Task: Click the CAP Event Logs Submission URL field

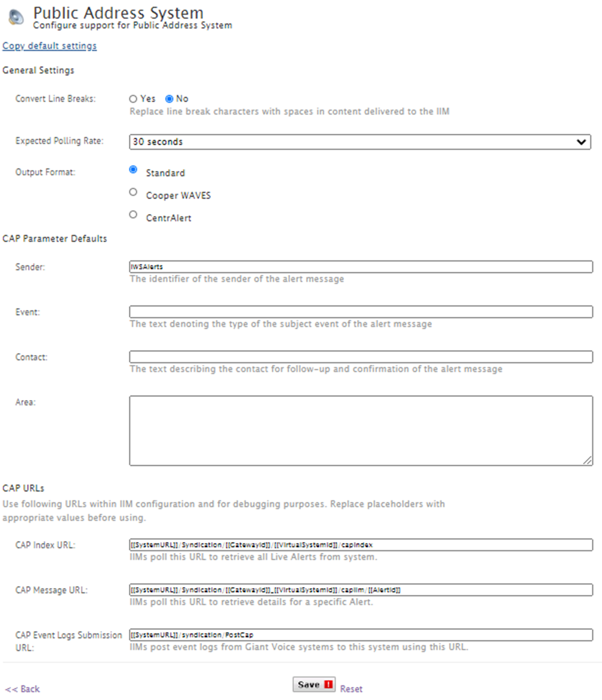Action: pyautogui.click(x=361, y=635)
